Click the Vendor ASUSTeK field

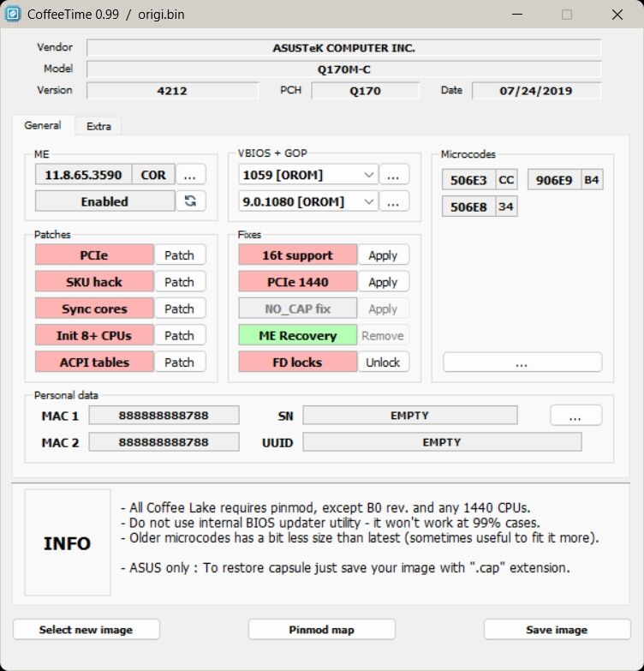click(x=343, y=48)
